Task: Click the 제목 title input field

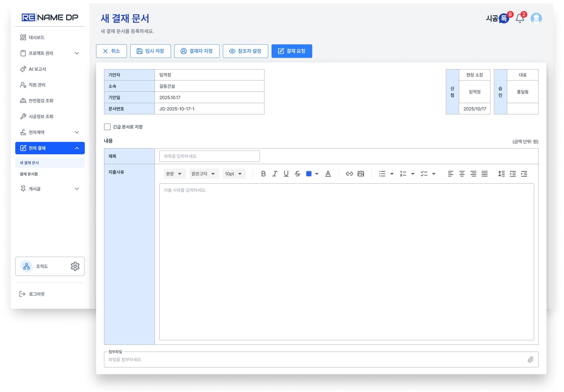Action: tap(209, 156)
